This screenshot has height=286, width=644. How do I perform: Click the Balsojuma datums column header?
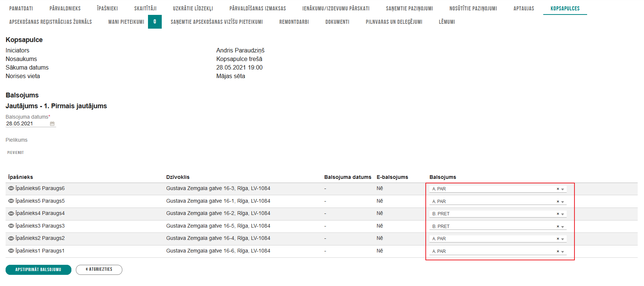coord(348,177)
